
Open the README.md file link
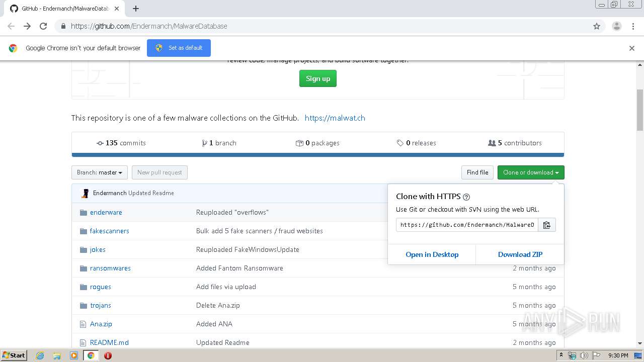point(109,343)
